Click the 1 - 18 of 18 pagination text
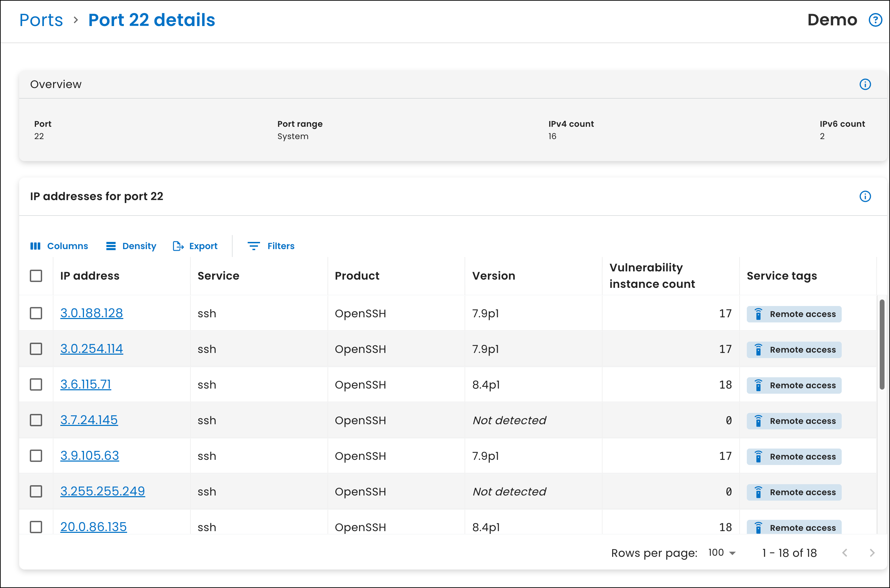 pos(789,553)
